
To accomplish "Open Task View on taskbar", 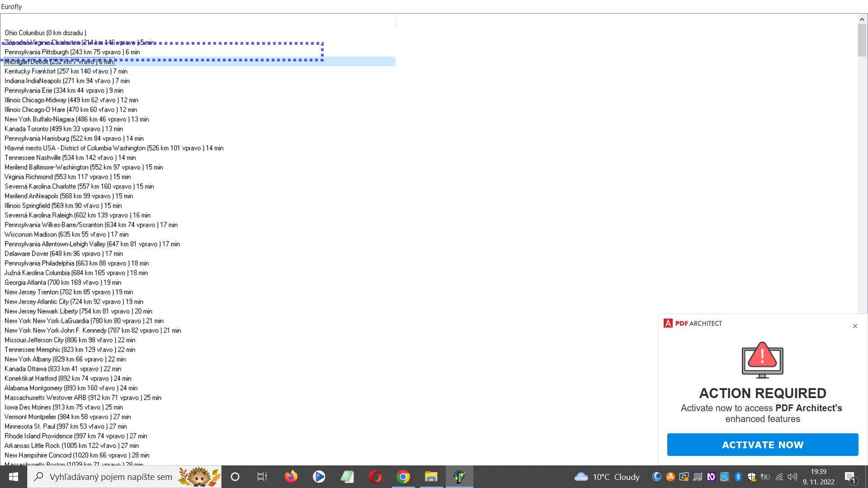I will [x=262, y=477].
